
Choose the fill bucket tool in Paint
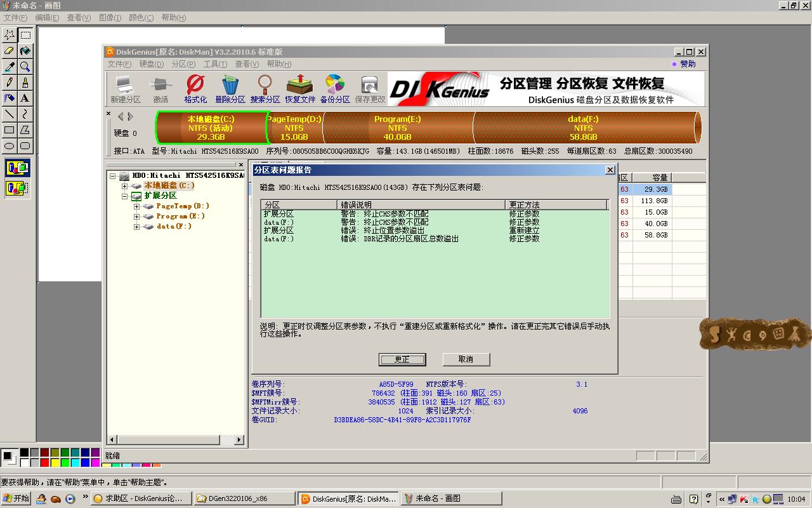[25, 51]
